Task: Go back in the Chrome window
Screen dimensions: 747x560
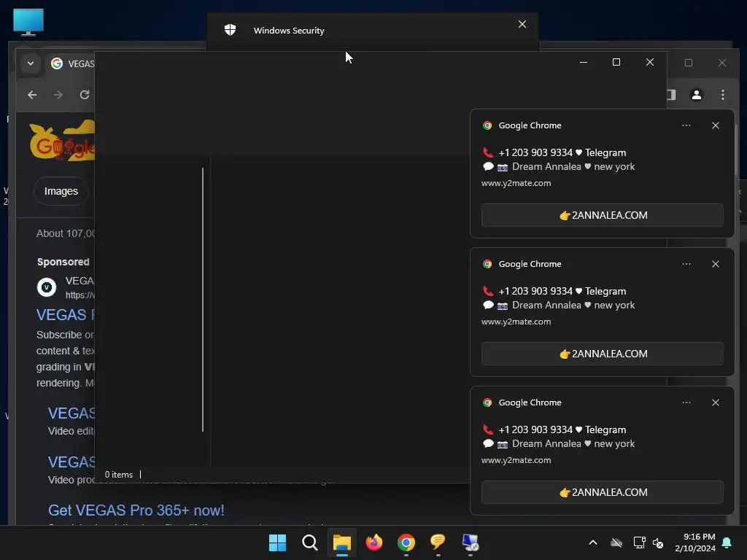Action: 32,95
